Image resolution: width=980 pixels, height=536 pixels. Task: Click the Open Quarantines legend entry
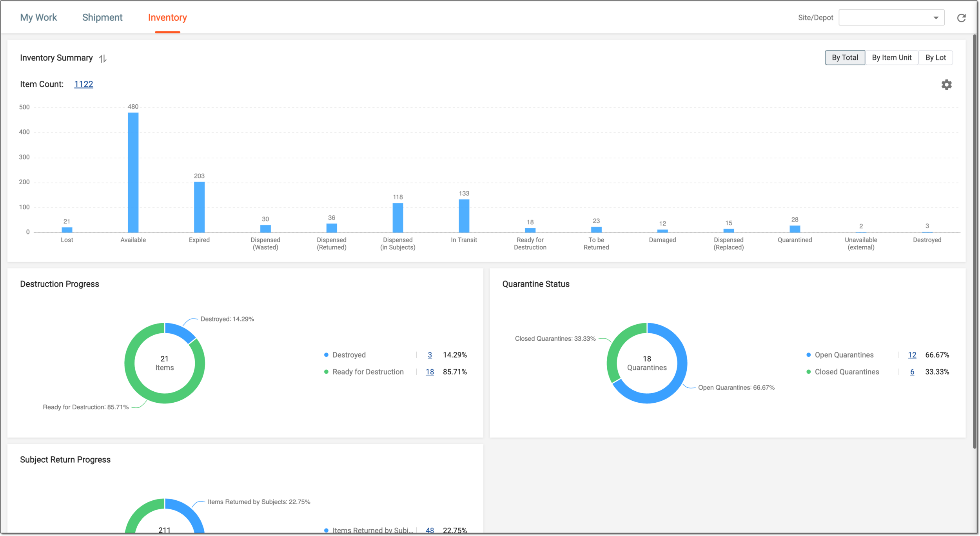pos(840,355)
